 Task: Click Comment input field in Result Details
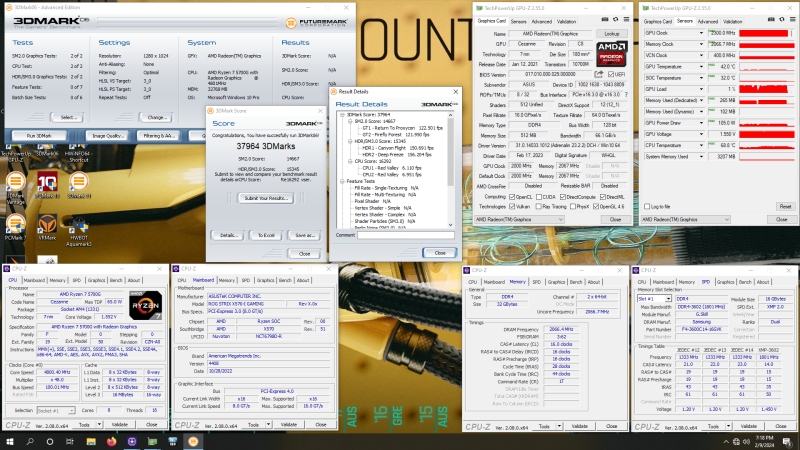(x=406, y=235)
